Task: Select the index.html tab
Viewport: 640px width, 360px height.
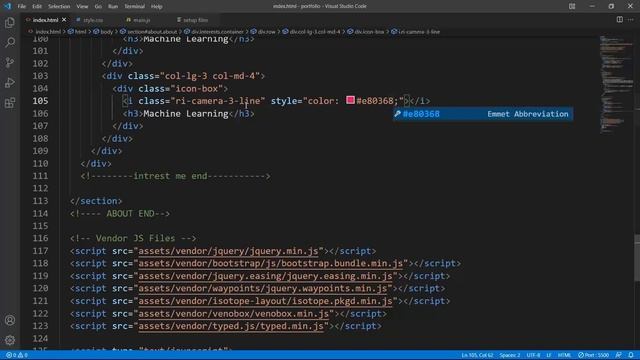Action: pyautogui.click(x=45, y=20)
